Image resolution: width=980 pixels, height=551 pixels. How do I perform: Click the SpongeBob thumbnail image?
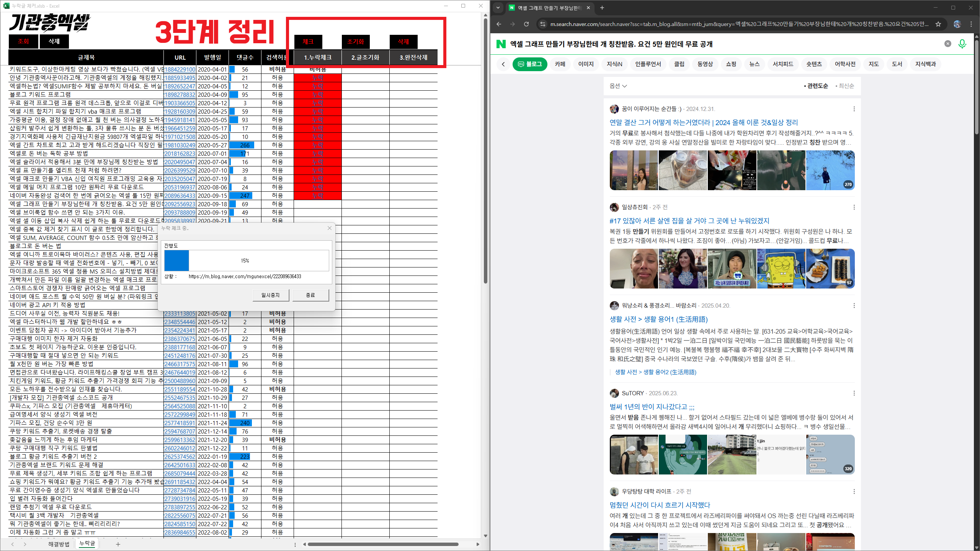tap(781, 269)
